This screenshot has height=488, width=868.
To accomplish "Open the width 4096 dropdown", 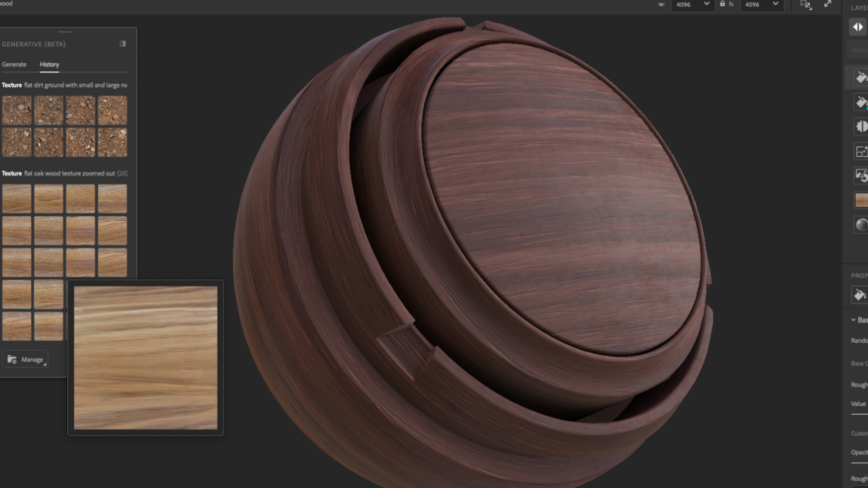I will point(706,5).
